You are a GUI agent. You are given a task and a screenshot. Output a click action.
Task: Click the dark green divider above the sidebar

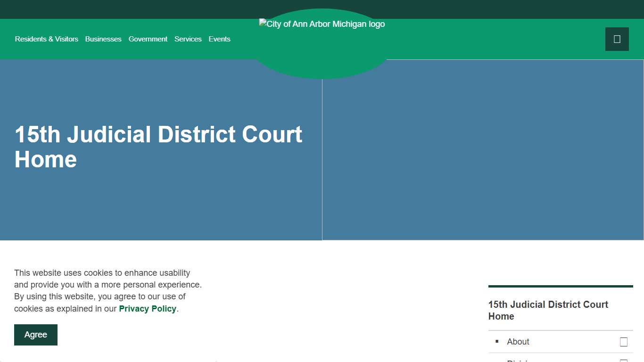pos(560,286)
